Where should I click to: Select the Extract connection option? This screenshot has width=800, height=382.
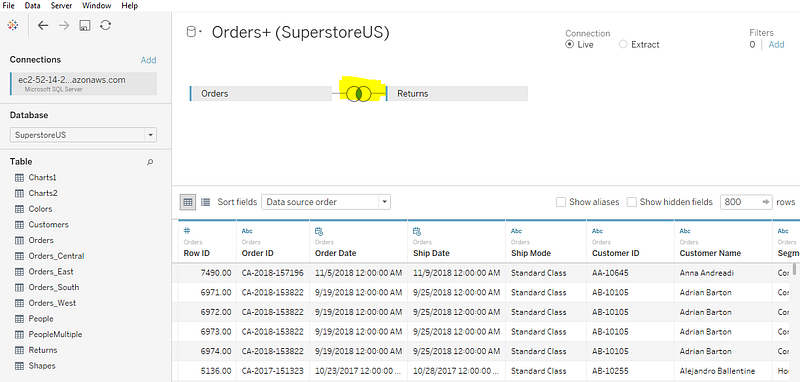[622, 44]
